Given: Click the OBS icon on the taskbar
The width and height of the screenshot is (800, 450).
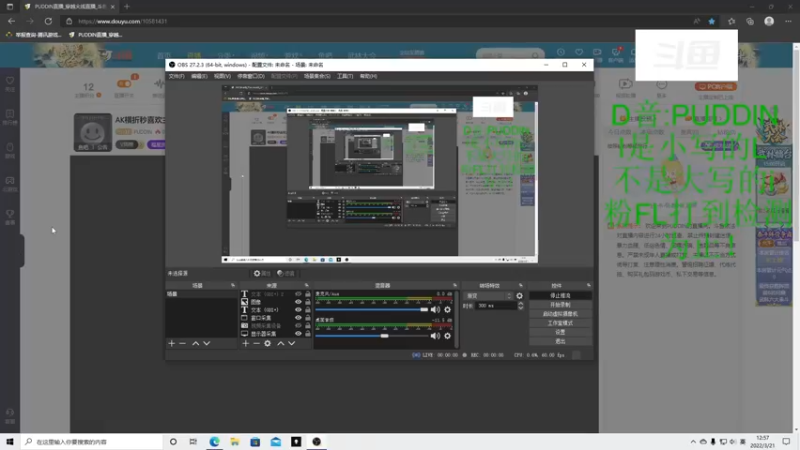Looking at the screenshot, I should [316, 442].
